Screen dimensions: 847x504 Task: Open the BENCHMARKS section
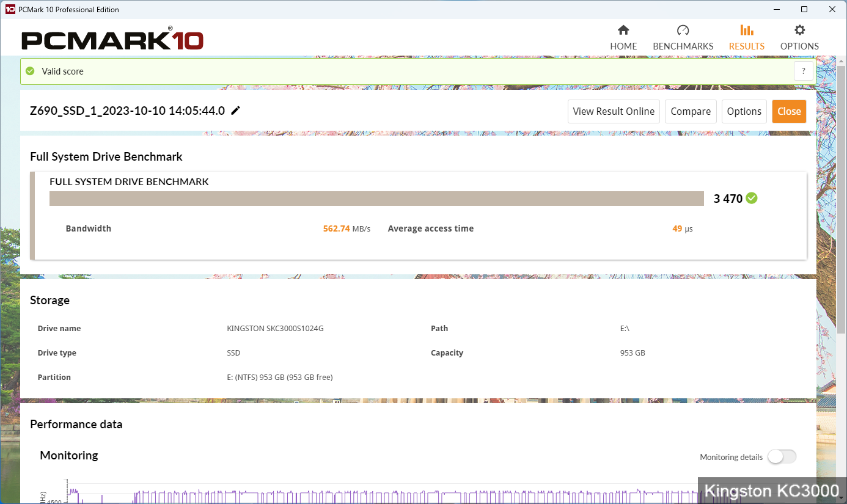pos(683,38)
